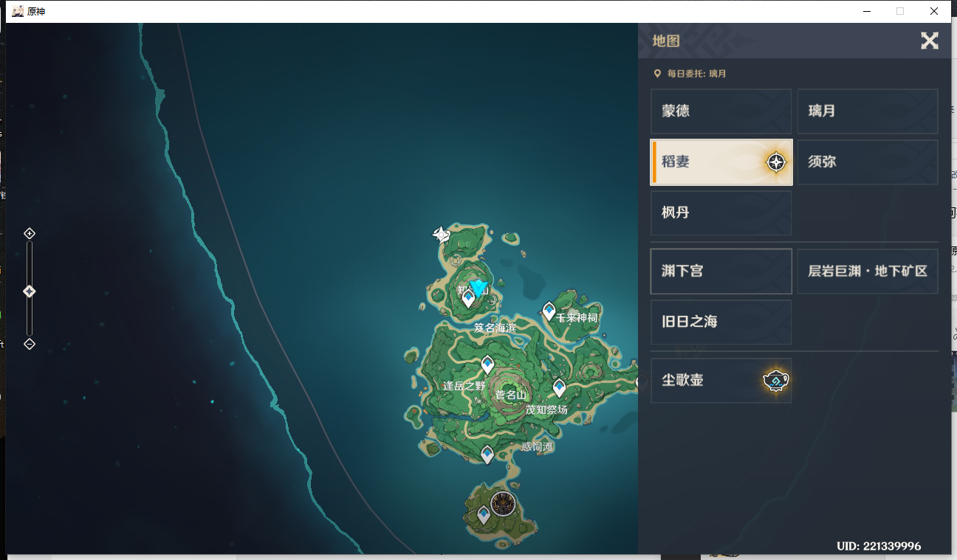Click the 茂知祭场 map label

546,409
